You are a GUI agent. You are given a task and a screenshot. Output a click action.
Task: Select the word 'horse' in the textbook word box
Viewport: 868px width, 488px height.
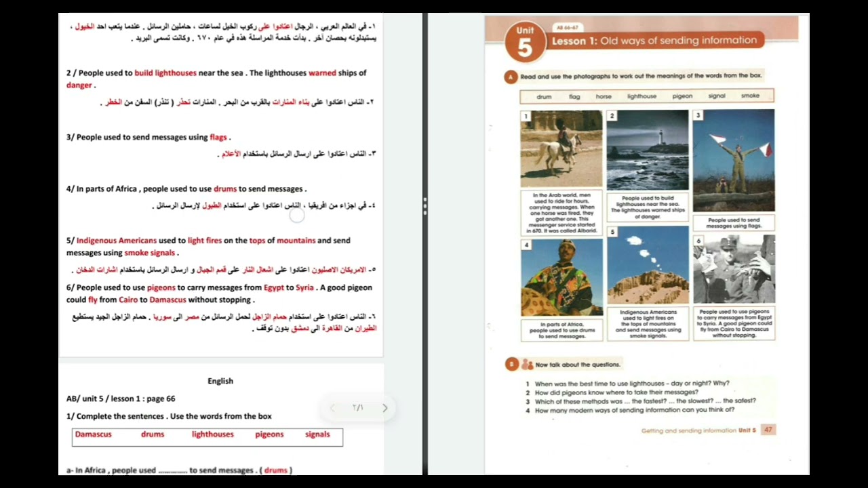click(604, 96)
